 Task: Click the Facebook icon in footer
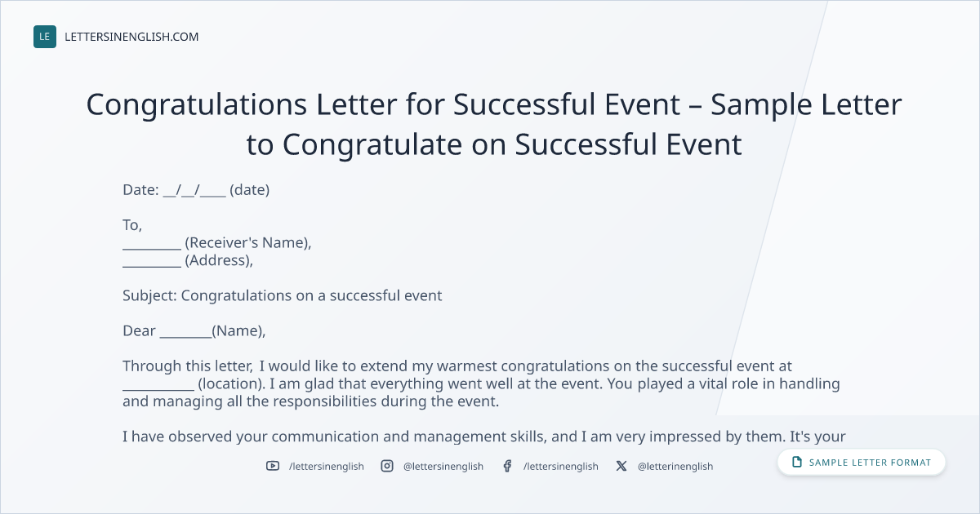[507, 466]
